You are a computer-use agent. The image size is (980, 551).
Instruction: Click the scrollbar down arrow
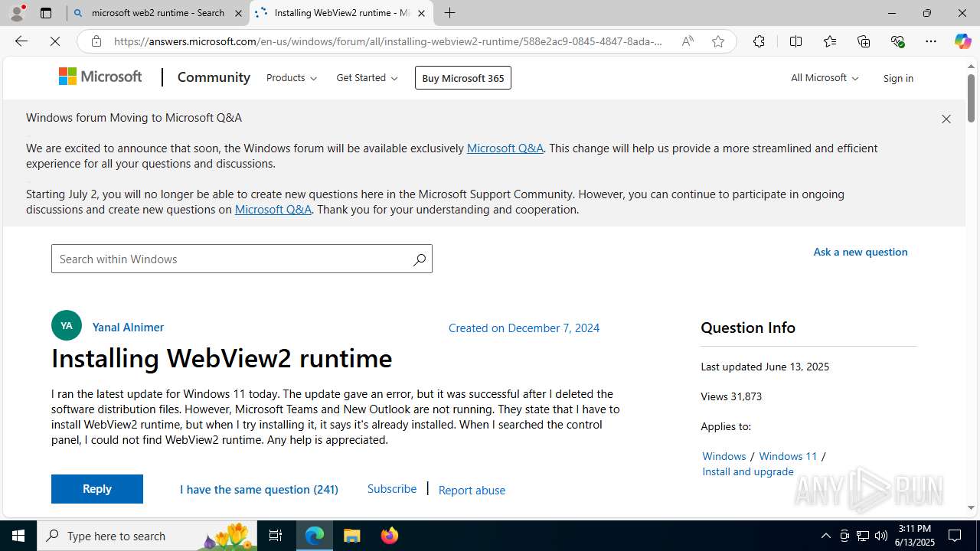click(x=971, y=507)
